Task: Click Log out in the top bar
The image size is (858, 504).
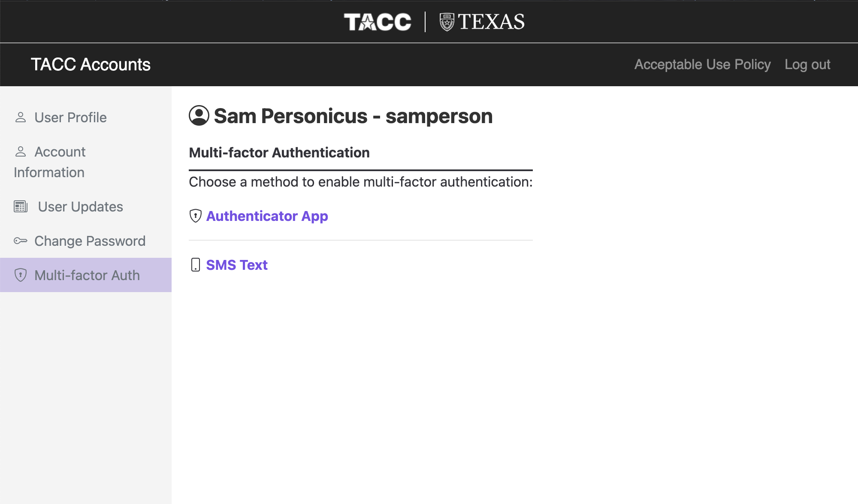Action: coord(807,64)
